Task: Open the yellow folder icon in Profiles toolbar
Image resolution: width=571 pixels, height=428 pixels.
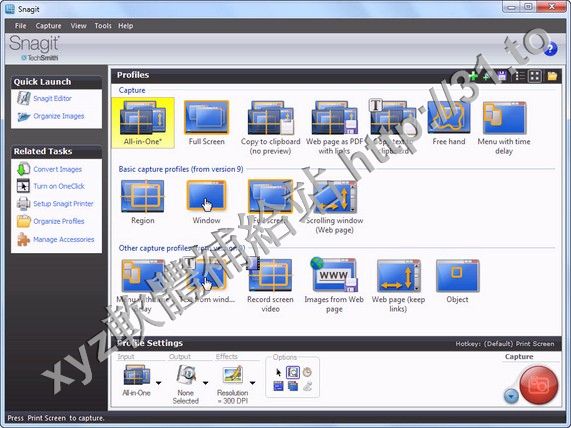Action: [552, 76]
